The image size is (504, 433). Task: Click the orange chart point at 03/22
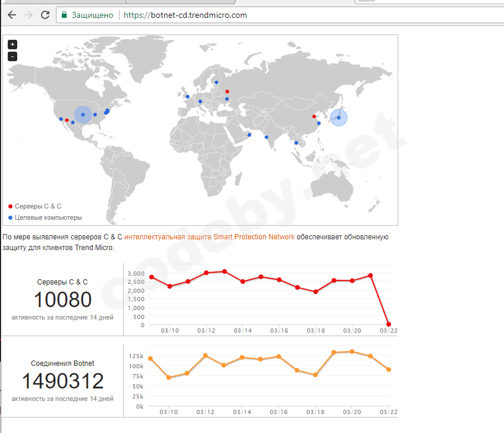click(389, 369)
